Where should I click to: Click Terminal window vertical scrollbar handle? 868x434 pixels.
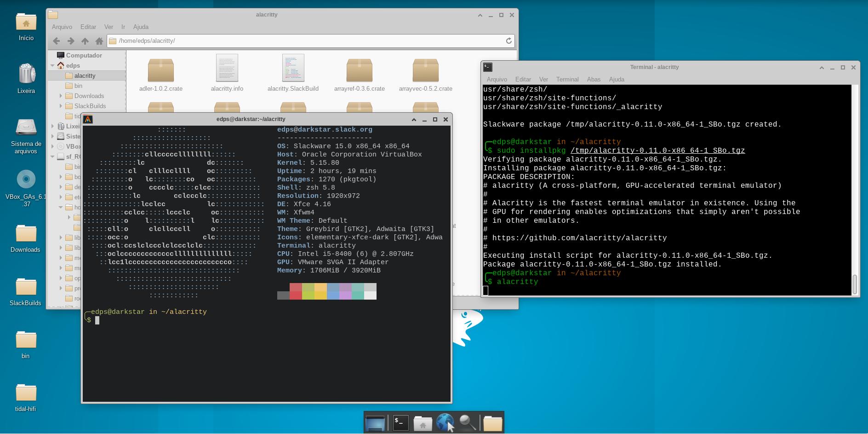pos(855,284)
